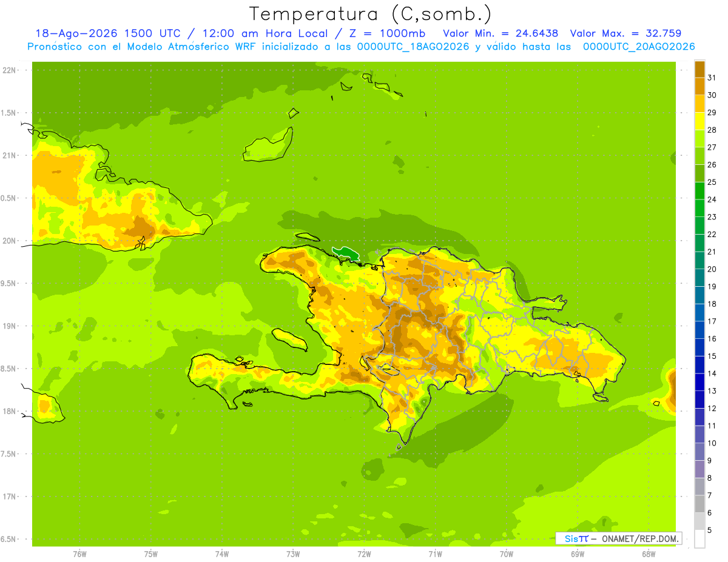Viewport: 728px width, 562px height.
Task: Click the longitude axis label "72W"
Action: [364, 554]
